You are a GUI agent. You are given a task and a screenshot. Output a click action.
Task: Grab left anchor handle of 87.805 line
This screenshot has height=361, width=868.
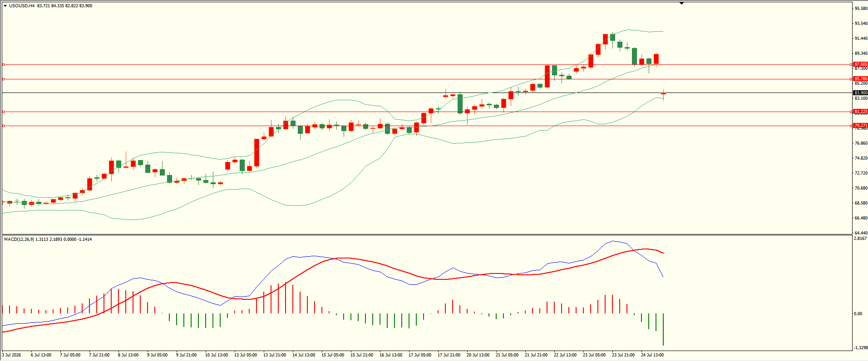(x=3, y=65)
